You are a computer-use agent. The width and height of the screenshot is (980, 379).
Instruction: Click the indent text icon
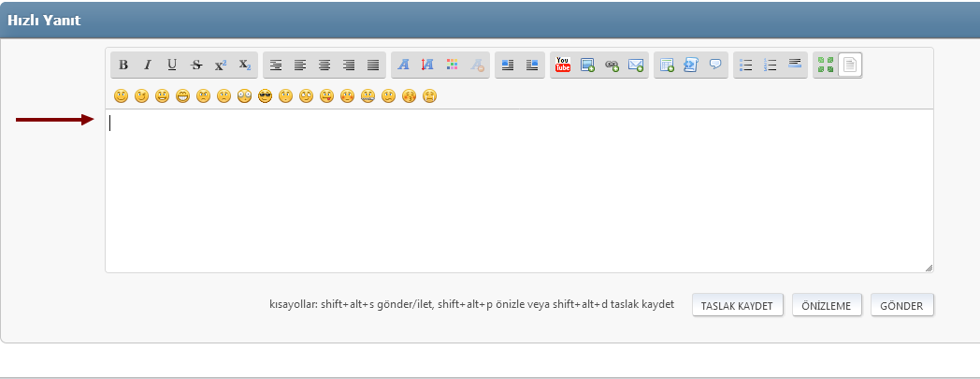[276, 65]
